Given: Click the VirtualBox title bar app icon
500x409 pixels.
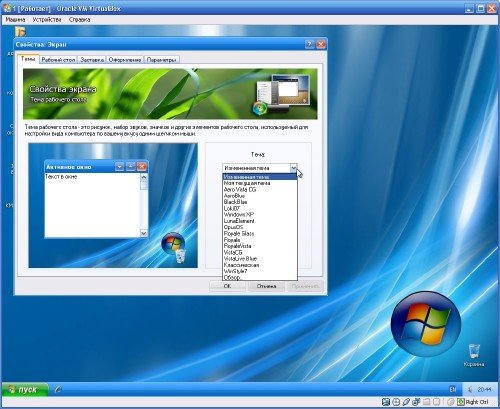Looking at the screenshot, I should tap(7, 8).
